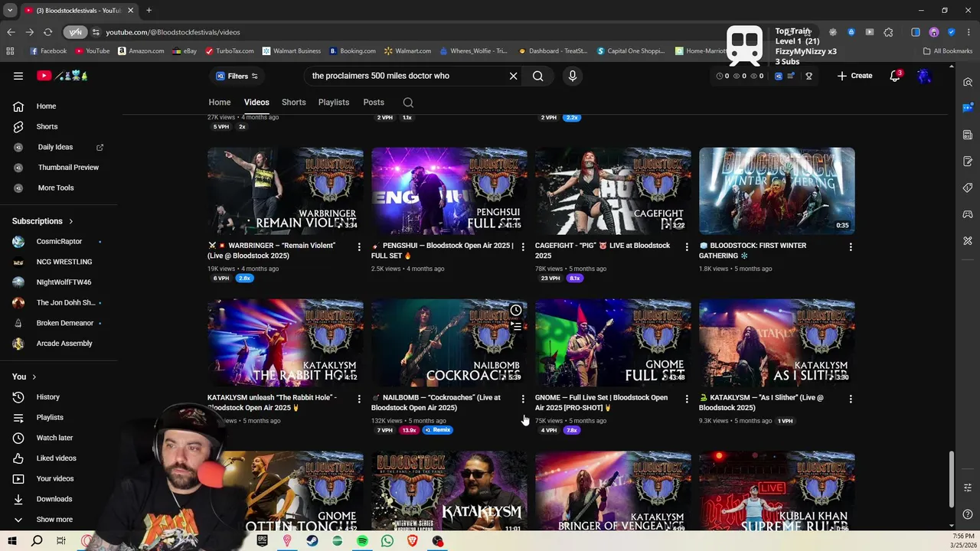Open the game controller icon in right sidebar
Viewport: 980px width, 551px height.
click(x=968, y=214)
